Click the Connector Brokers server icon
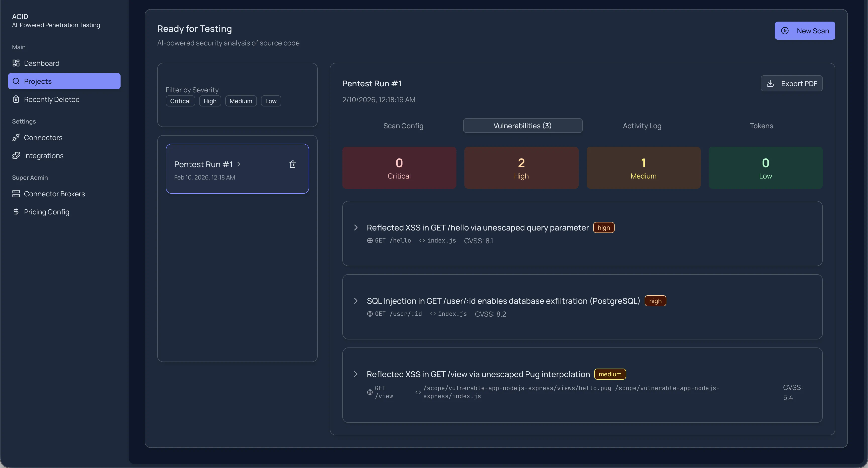The height and width of the screenshot is (468, 868). pos(16,194)
